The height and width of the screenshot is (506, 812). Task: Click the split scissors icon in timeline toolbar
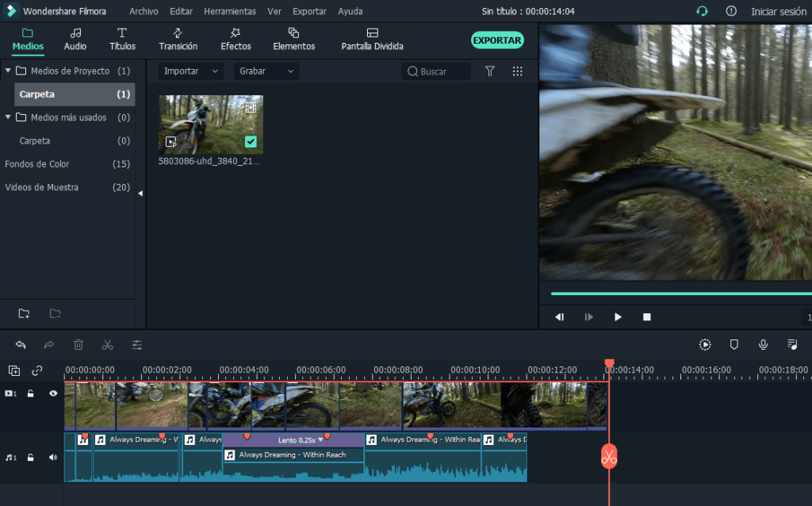(108, 345)
